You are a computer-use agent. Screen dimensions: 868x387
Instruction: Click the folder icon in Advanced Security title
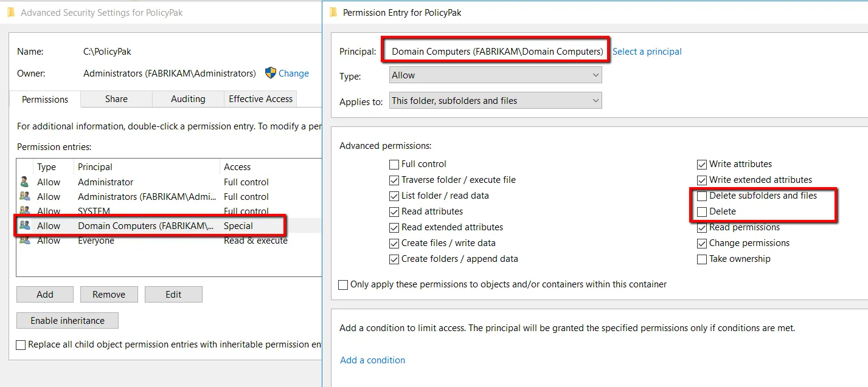click(11, 12)
